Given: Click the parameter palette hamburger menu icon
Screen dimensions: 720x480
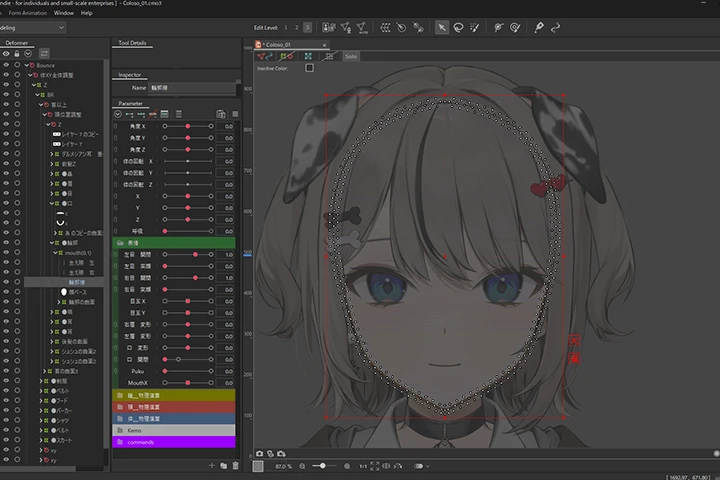Looking at the screenshot, I should pyautogui.click(x=235, y=114).
